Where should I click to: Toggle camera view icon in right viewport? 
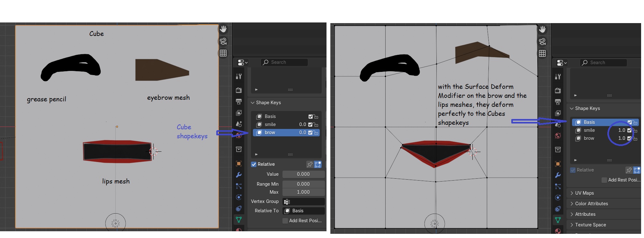(x=542, y=41)
